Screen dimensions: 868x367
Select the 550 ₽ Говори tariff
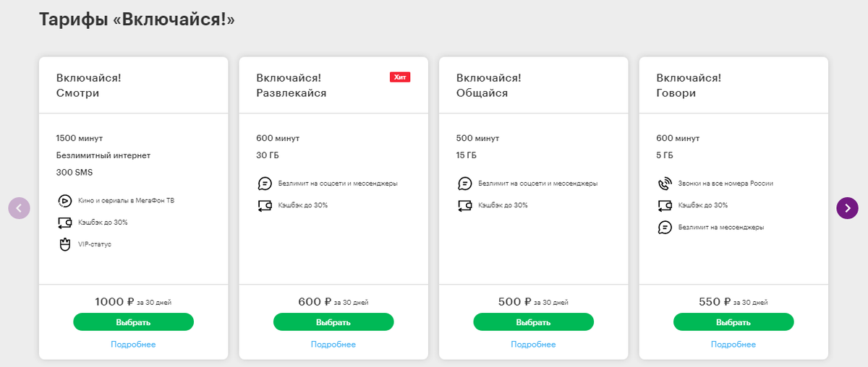point(733,322)
